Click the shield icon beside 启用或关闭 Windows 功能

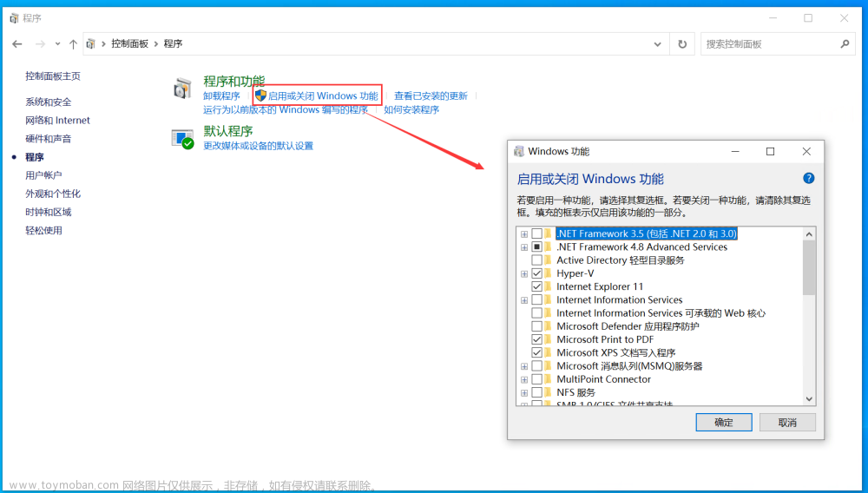(x=260, y=95)
